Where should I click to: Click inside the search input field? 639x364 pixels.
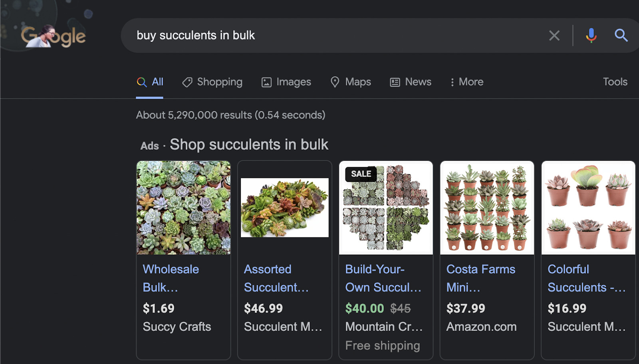tap(280, 36)
